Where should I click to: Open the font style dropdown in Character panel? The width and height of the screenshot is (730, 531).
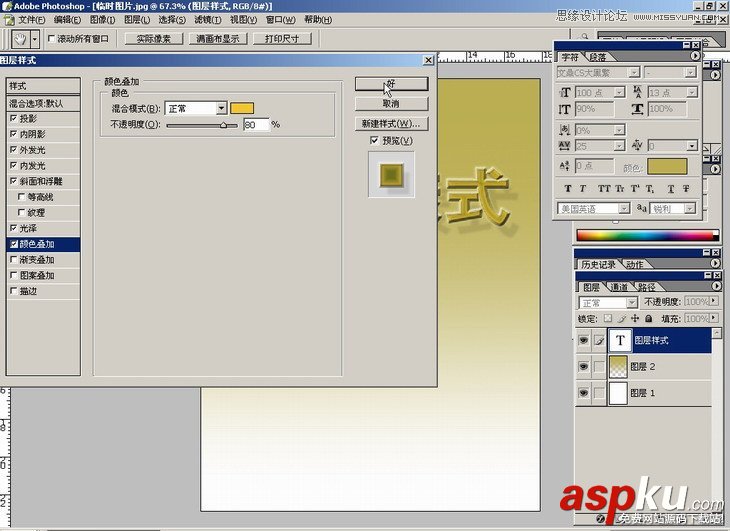pos(690,73)
